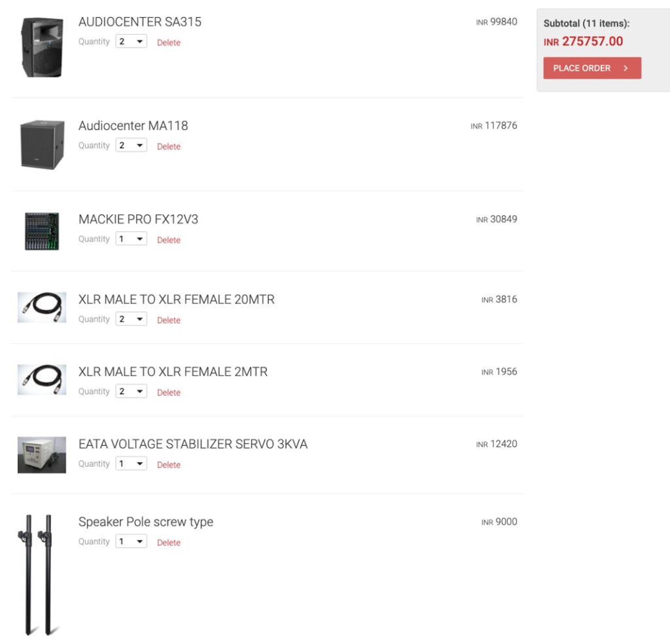Open the MACKIE PRO FX12V3 mixer image
This screenshot has height=644, width=670.
pyautogui.click(x=42, y=231)
